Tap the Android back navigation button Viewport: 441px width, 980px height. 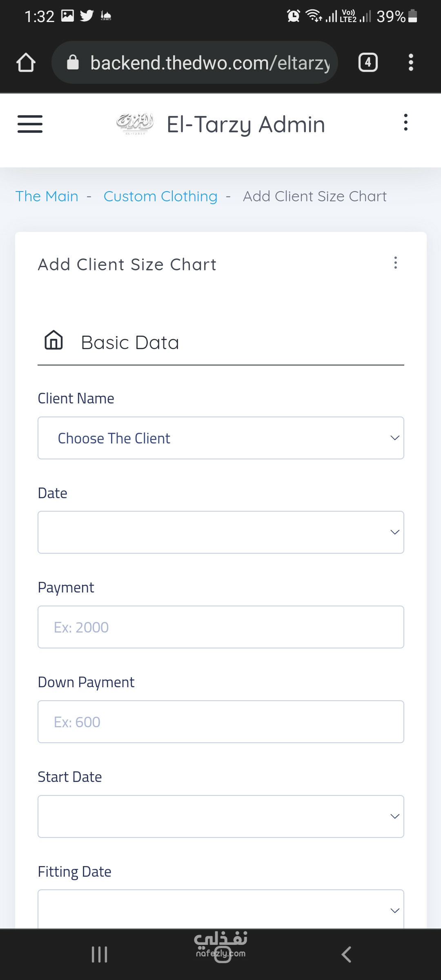point(346,954)
